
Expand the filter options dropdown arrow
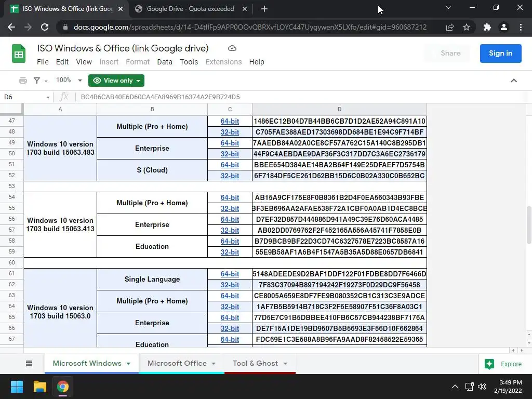coord(46,81)
